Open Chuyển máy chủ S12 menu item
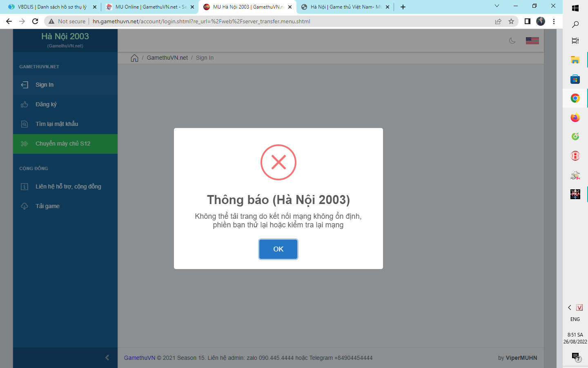 coord(62,144)
